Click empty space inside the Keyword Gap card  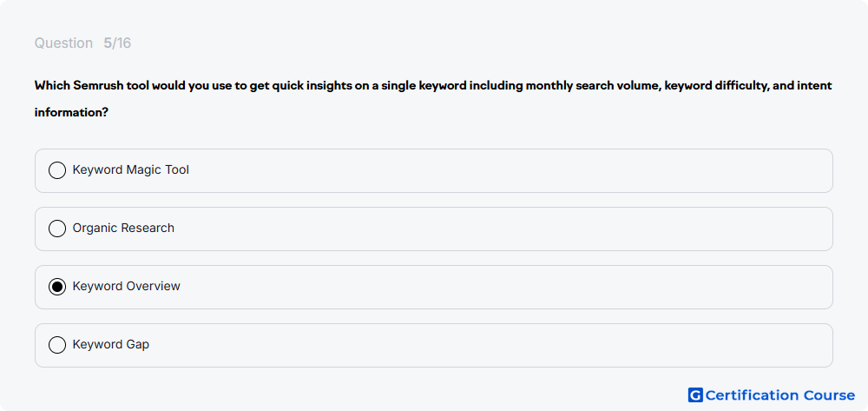[498, 345]
